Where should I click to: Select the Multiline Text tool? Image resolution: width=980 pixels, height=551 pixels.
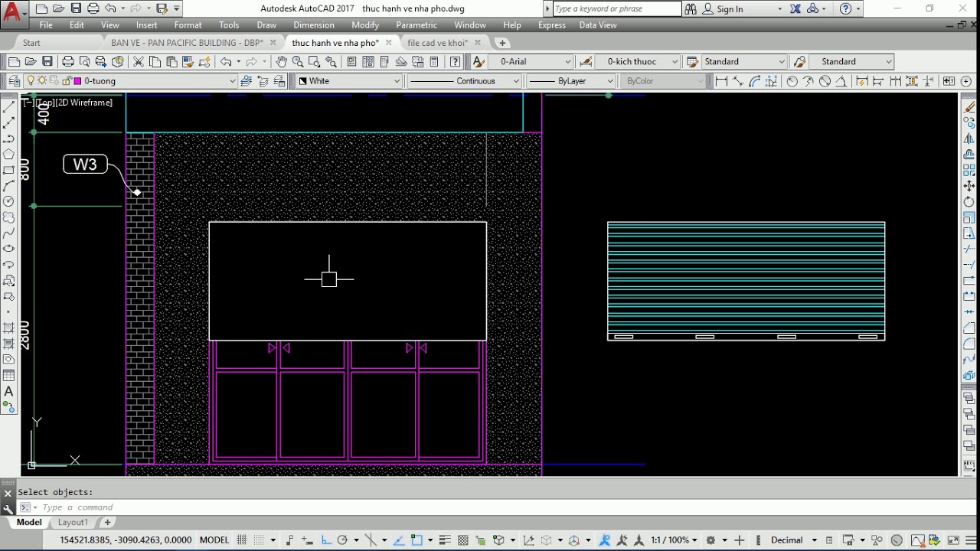point(9,391)
